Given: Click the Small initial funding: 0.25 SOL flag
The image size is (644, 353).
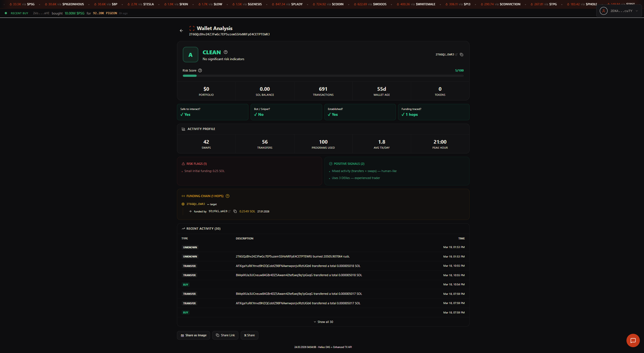Looking at the screenshot, I should tap(204, 171).
